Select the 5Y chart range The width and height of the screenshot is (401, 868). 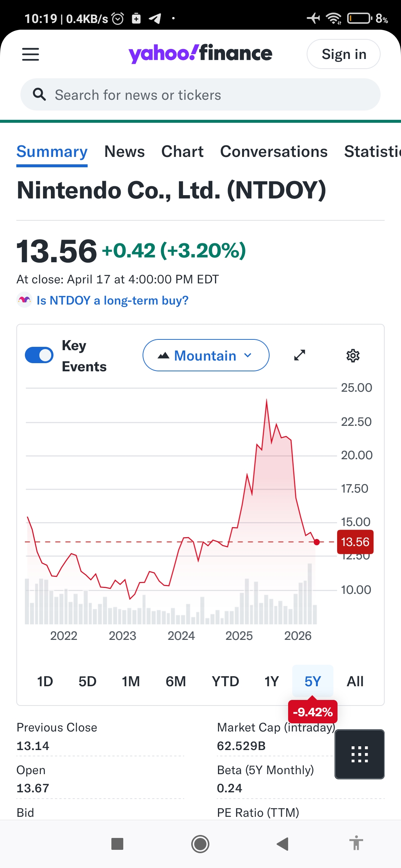313,681
